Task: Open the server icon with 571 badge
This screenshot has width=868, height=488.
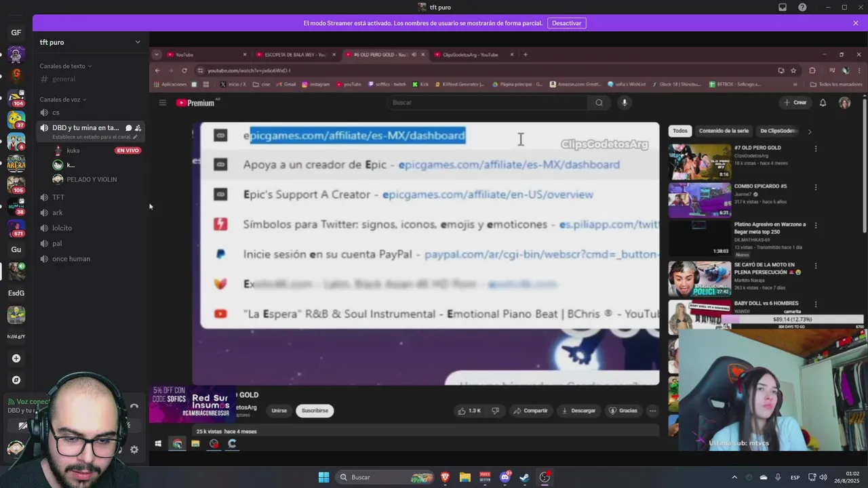Action: click(x=16, y=228)
